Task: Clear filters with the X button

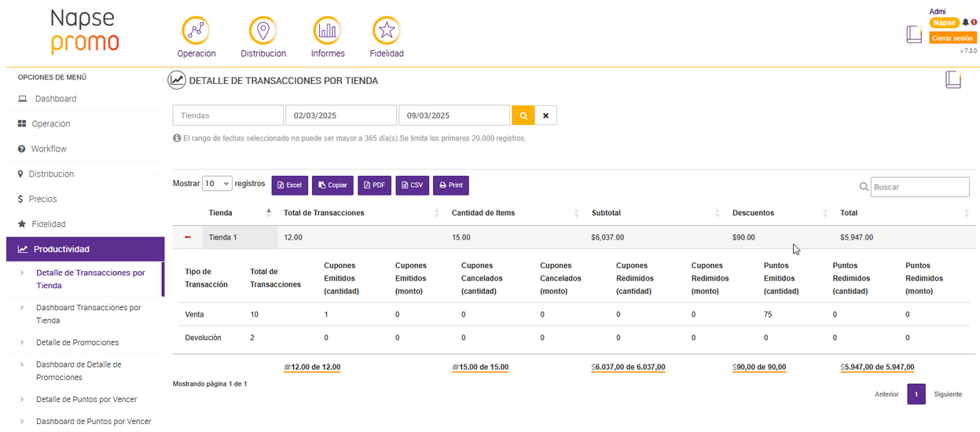Action: click(546, 115)
